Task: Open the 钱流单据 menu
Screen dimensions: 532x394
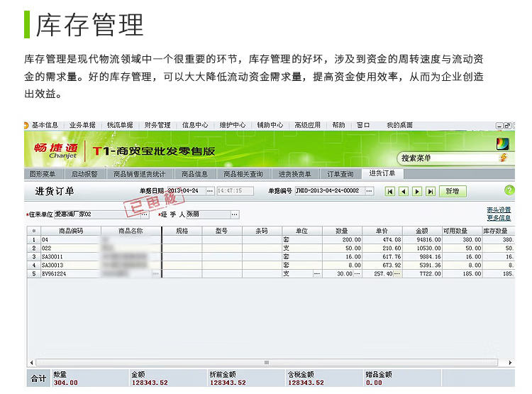Action: [x=120, y=126]
